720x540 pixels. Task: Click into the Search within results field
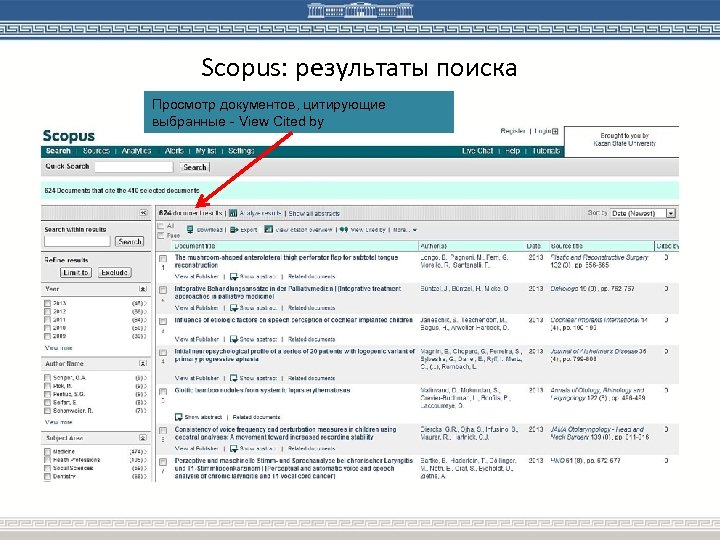tap(77, 241)
